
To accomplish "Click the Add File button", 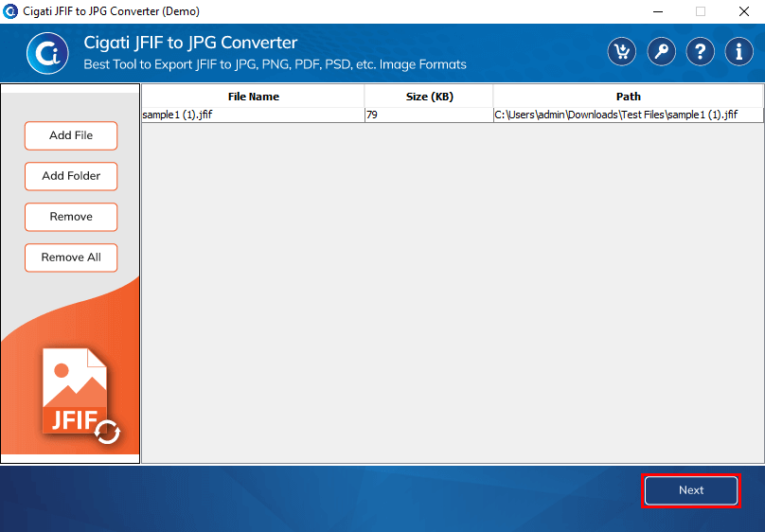I will pos(71,135).
